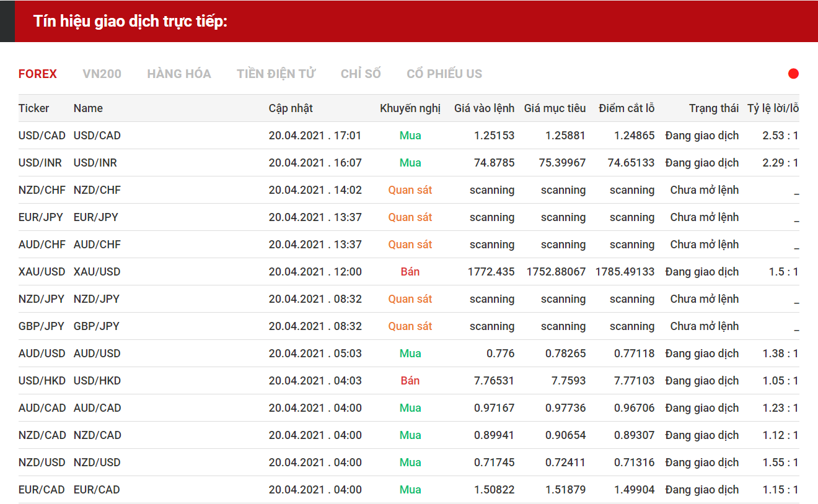The width and height of the screenshot is (818, 504).
Task: Select the NZD/JPY ticker cell
Action: click(42, 299)
